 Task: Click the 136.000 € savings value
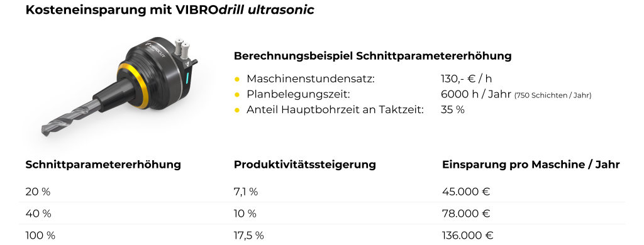pyautogui.click(x=468, y=236)
